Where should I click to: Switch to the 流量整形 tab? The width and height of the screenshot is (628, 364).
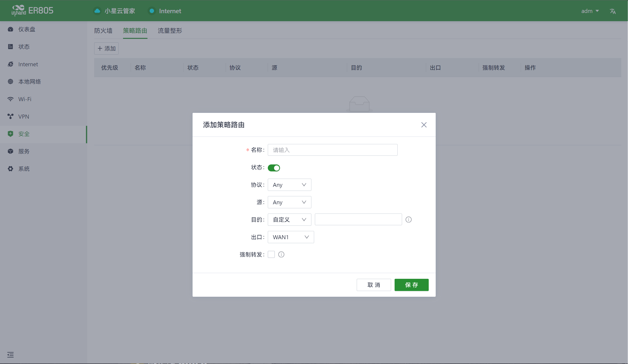(170, 31)
